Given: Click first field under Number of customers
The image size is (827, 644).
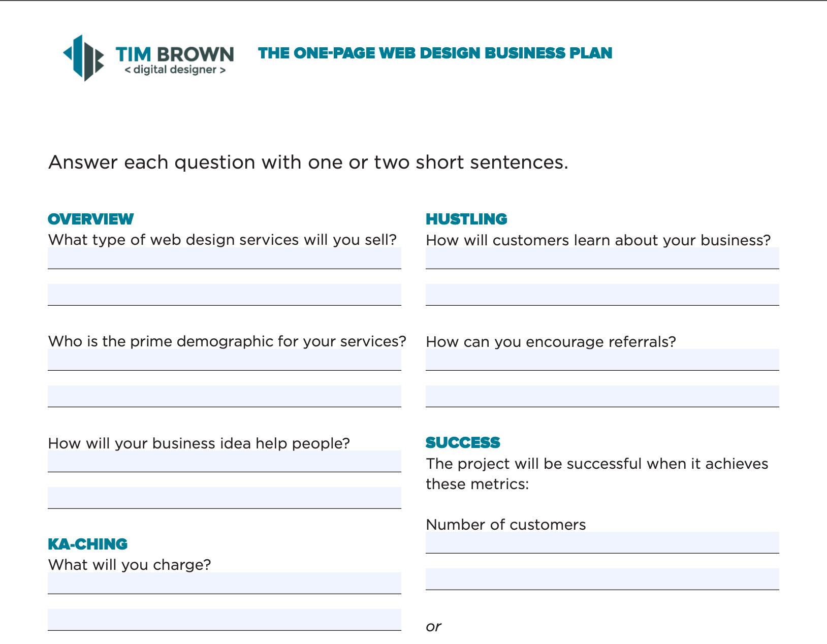Looking at the screenshot, I should pos(602,542).
